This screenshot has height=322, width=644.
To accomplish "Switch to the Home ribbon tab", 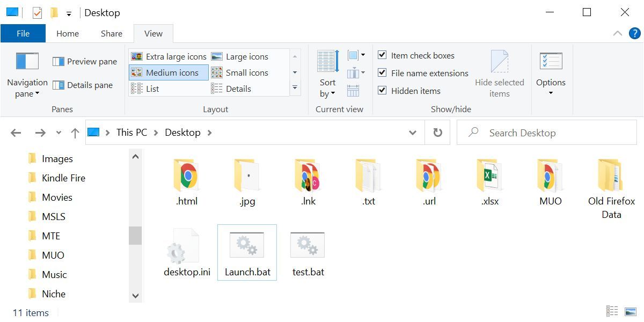I will (x=67, y=33).
